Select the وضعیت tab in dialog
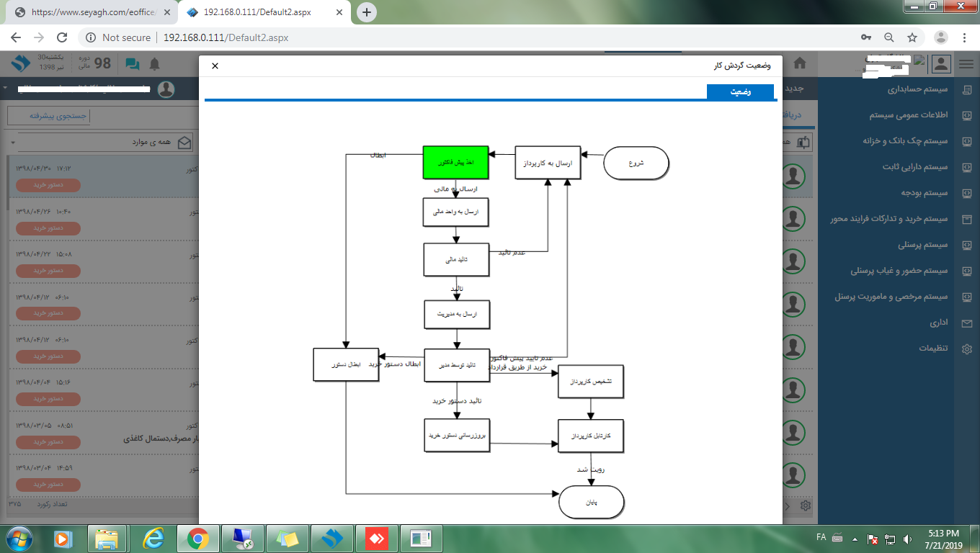 740,92
